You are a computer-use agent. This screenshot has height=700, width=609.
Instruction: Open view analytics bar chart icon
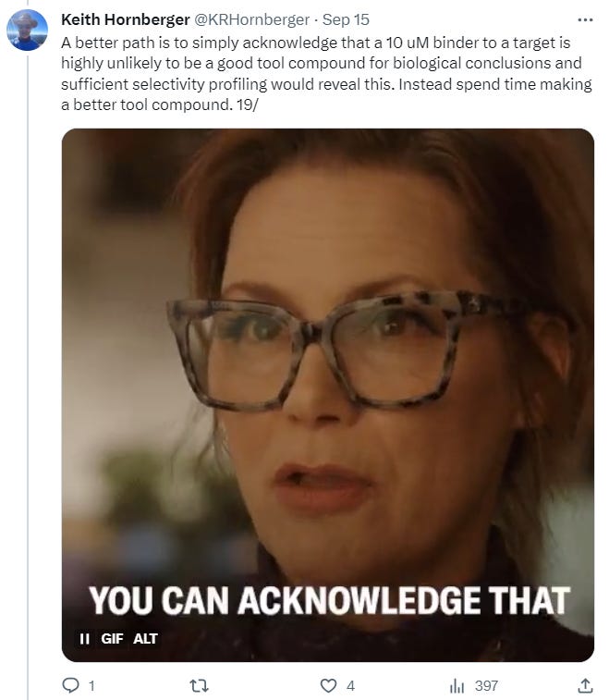tap(457, 685)
